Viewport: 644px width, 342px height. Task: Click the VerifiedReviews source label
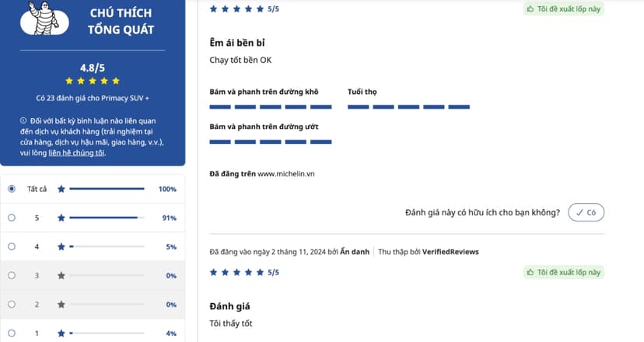450,252
